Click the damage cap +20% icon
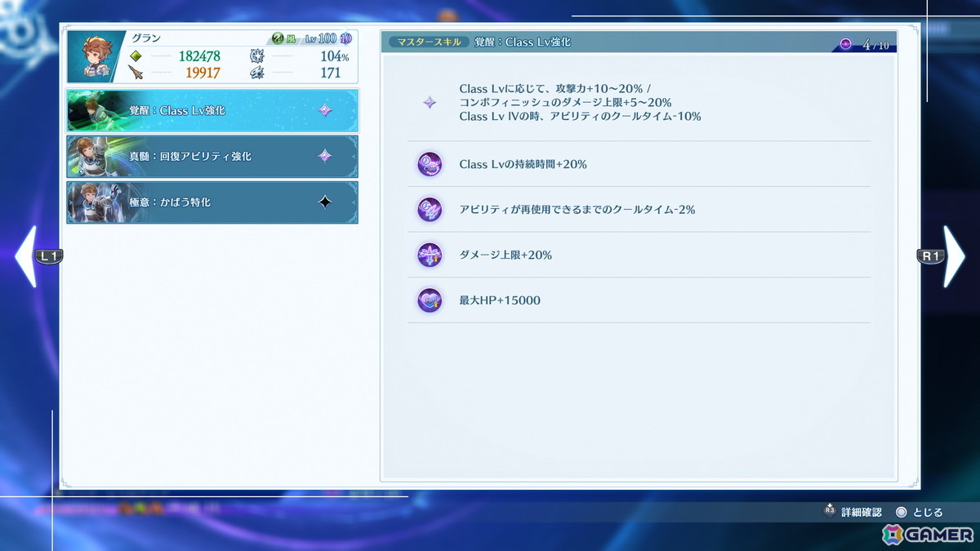980x551 pixels. (430, 255)
